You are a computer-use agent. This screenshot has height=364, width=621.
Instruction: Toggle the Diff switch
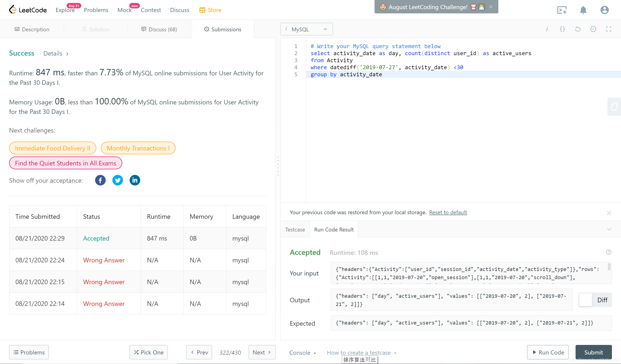594,300
